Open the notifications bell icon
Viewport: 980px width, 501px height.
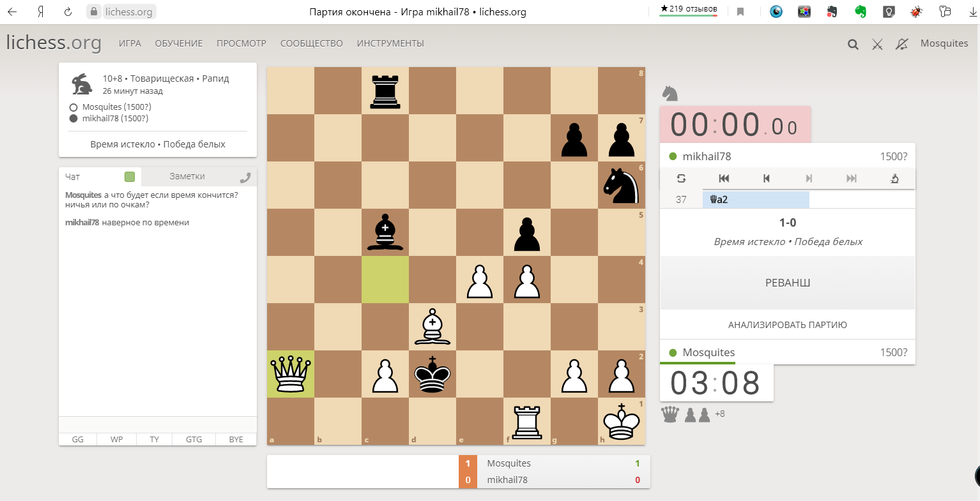coord(901,44)
